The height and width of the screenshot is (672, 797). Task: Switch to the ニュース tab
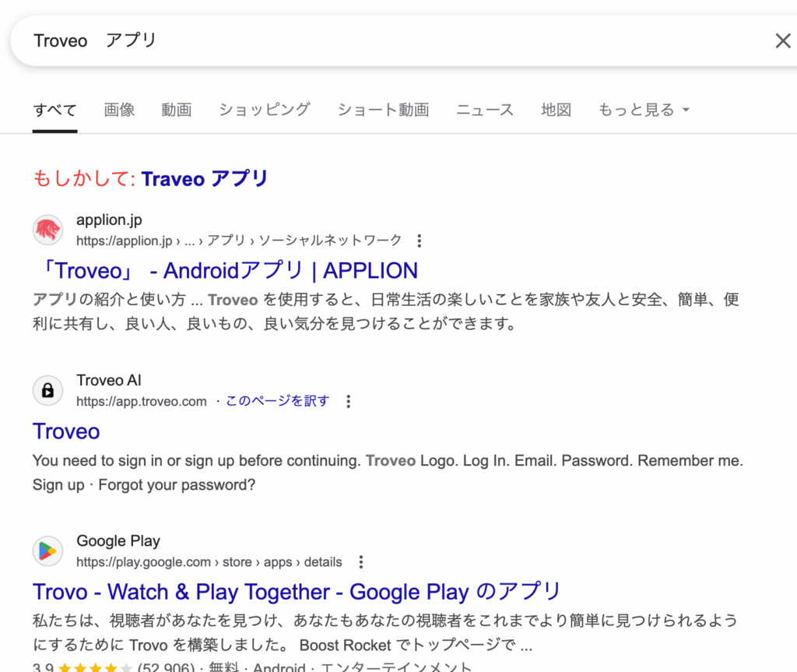485,110
